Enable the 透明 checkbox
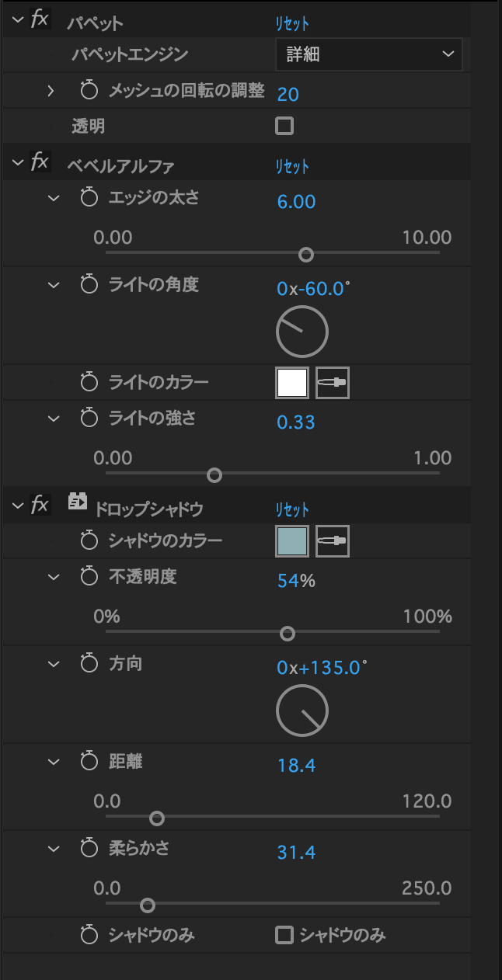Image resolution: width=502 pixels, height=980 pixels. pos(284,126)
